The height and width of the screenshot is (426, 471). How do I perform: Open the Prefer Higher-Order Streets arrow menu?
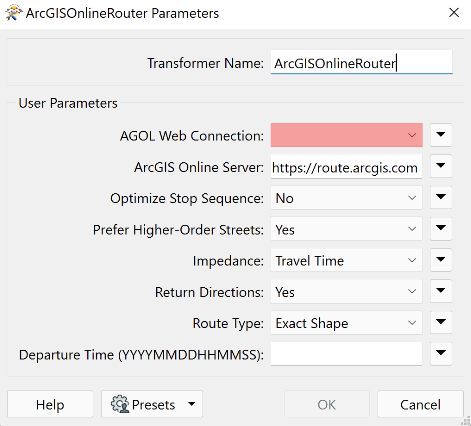click(441, 228)
